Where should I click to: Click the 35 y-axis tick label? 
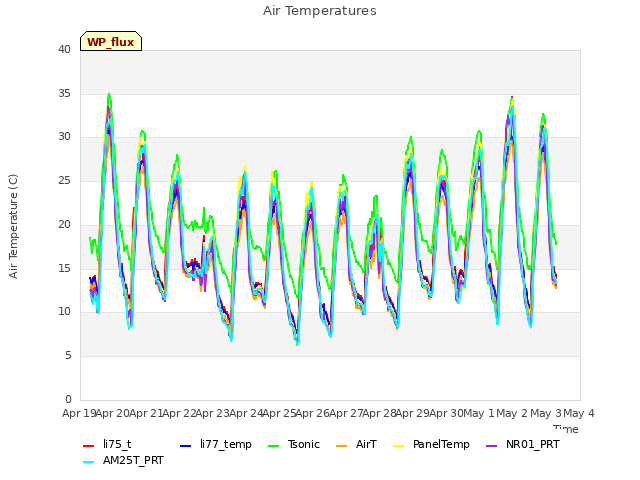pyautogui.click(x=64, y=93)
